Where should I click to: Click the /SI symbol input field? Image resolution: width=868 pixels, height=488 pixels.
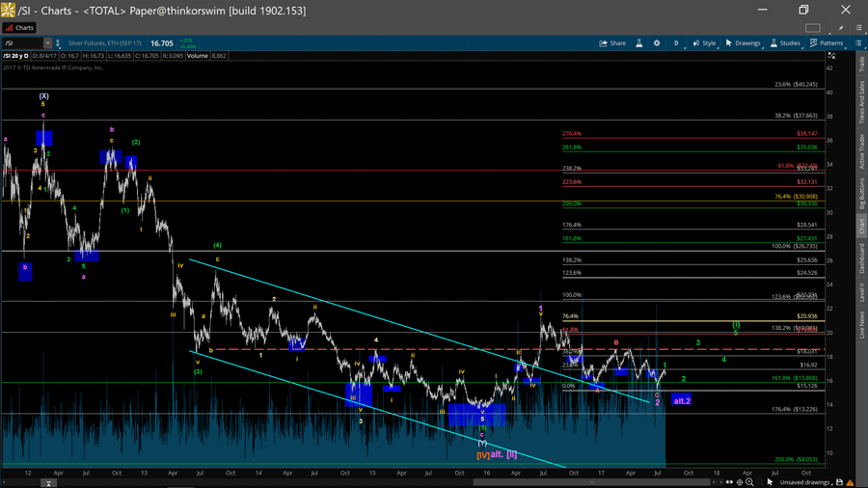(x=21, y=43)
